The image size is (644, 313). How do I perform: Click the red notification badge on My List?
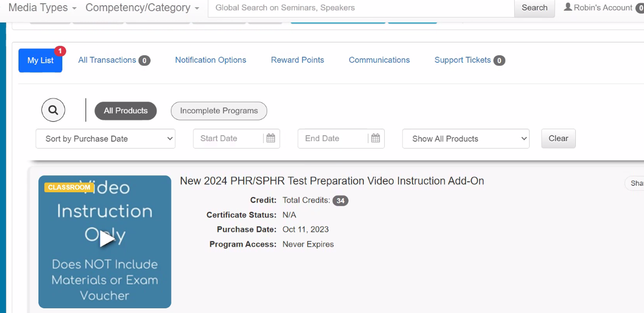pos(60,51)
